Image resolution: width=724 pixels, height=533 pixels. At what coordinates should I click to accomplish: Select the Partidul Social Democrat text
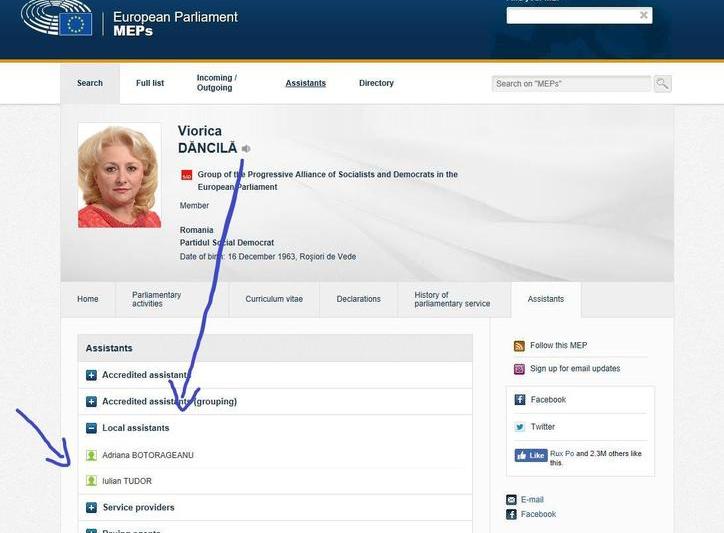click(227, 242)
